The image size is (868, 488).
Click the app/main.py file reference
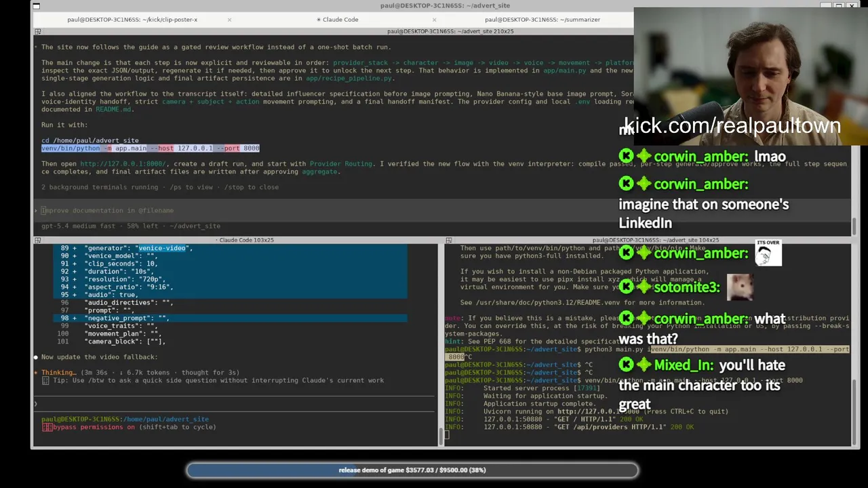tap(564, 70)
